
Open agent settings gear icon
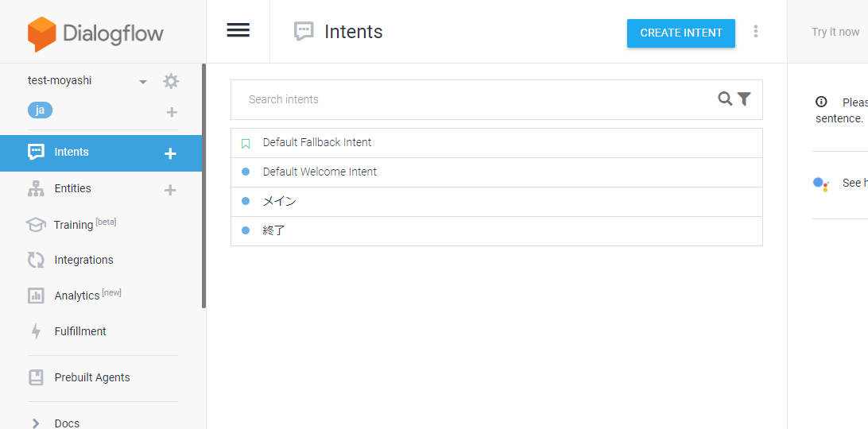171,81
